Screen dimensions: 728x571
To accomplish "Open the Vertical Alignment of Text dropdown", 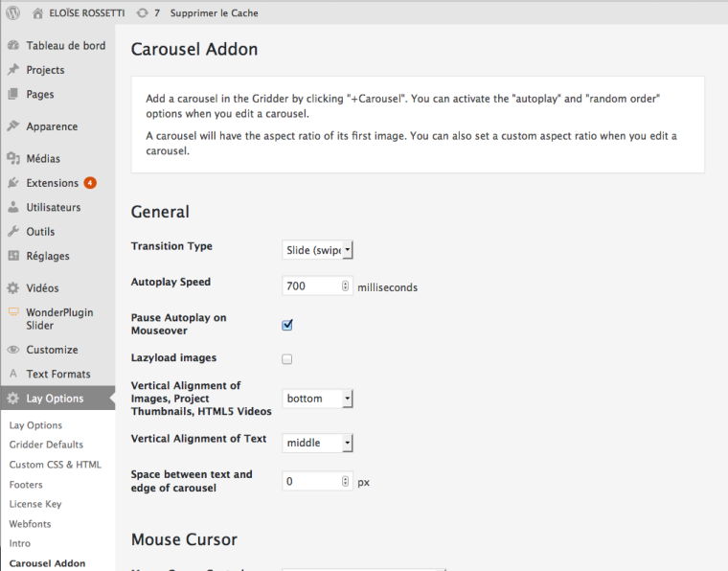I will pos(318,443).
